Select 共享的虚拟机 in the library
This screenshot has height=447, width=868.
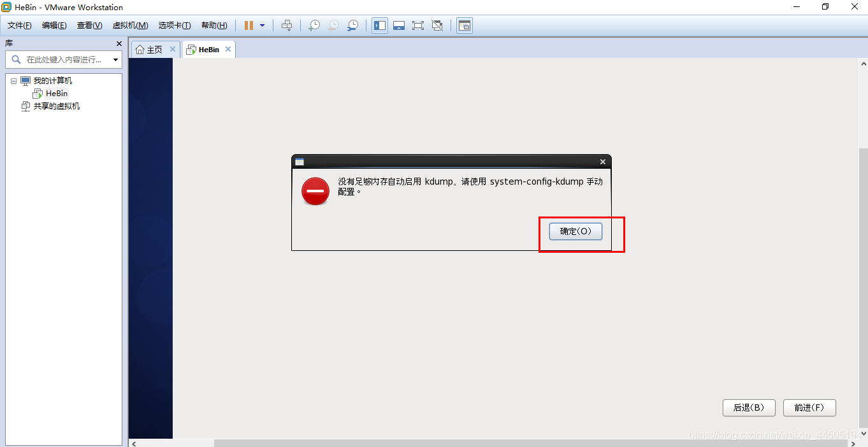[x=57, y=106]
